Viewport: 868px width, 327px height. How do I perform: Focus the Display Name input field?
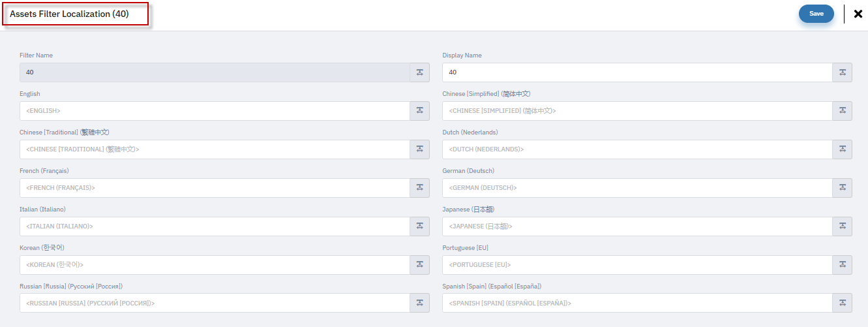(636, 72)
